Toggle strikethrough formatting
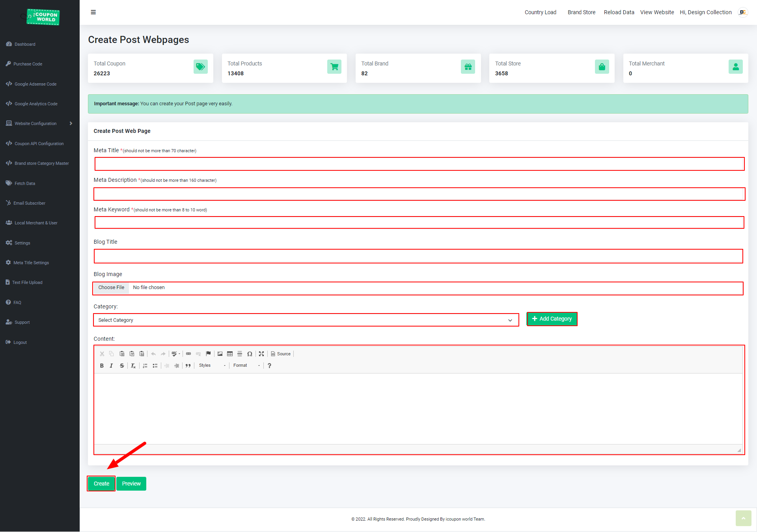The height and width of the screenshot is (532, 757). coord(122,366)
